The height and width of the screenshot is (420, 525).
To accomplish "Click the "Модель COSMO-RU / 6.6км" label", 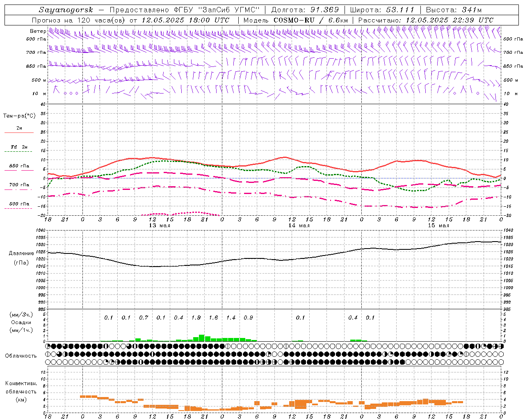I will point(296,20).
